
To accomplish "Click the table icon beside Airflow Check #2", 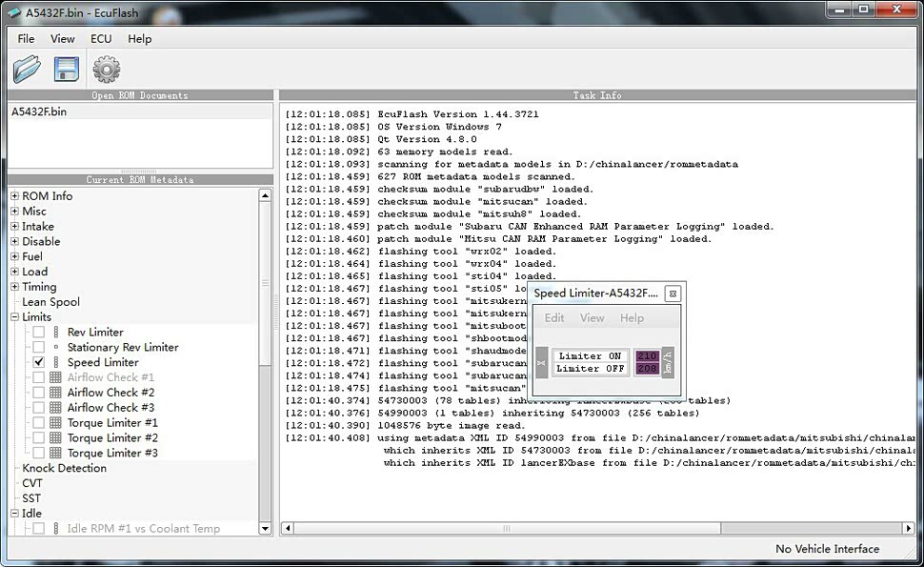I will (x=55, y=393).
